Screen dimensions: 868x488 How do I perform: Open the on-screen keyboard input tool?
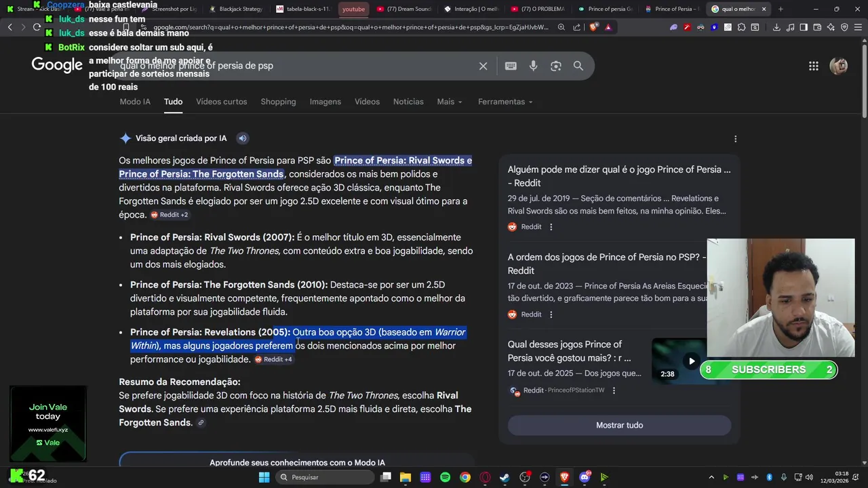(511, 66)
